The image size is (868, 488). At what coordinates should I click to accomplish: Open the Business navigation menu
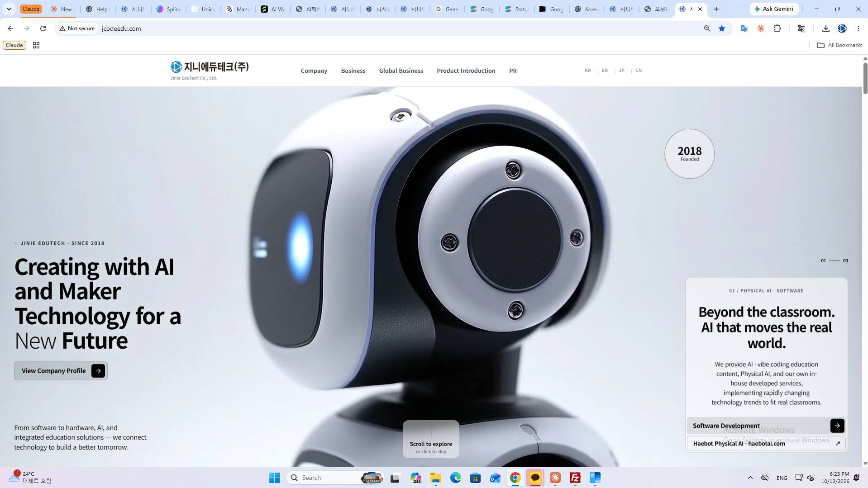pos(353,71)
